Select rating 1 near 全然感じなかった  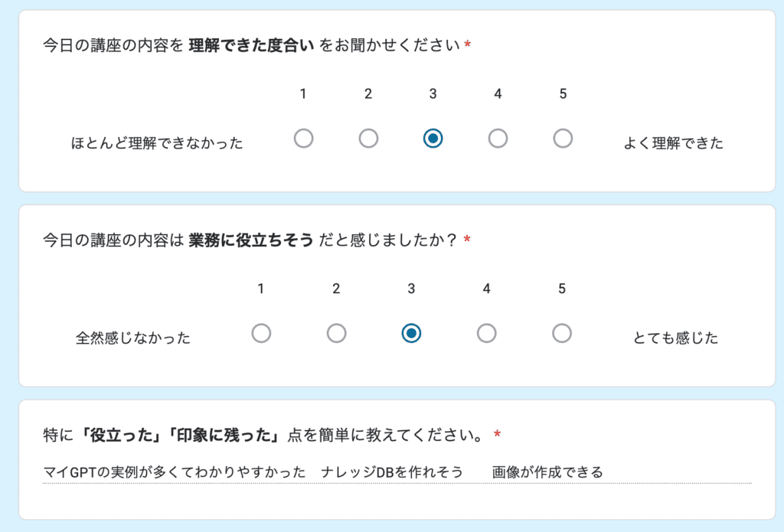261,333
